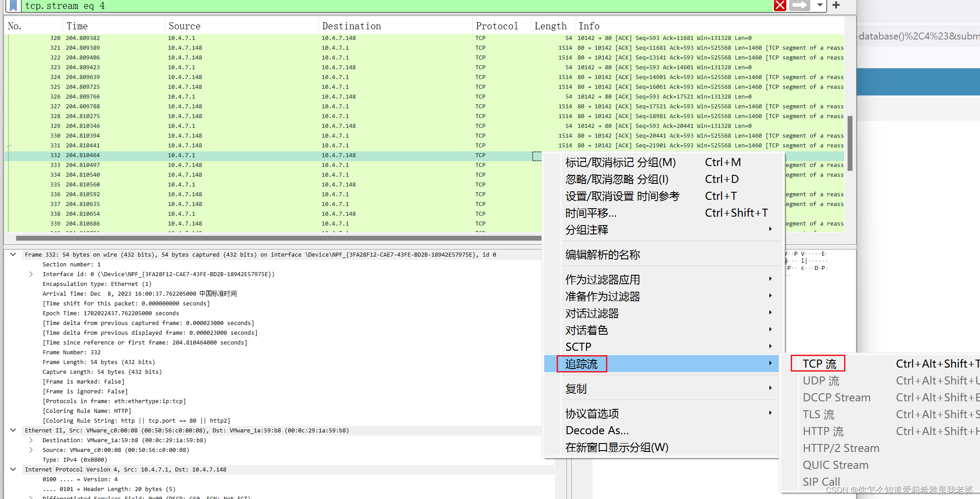The image size is (980, 499).
Task: Choose Mark/Unmark packet (标记/取消标记 分组) menu item
Action: click(661, 162)
